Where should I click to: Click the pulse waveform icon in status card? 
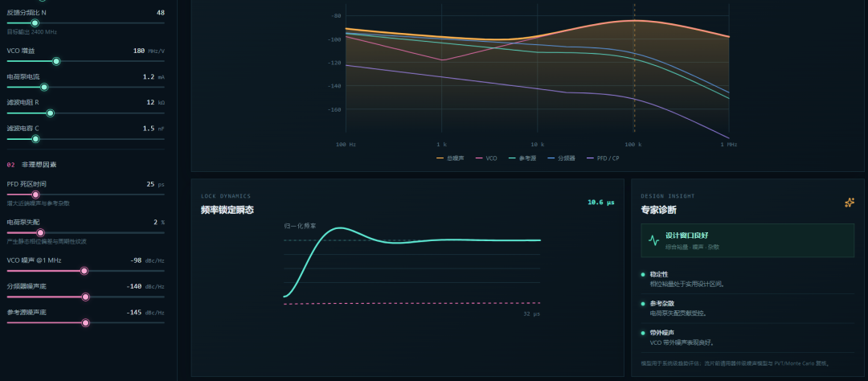653,240
